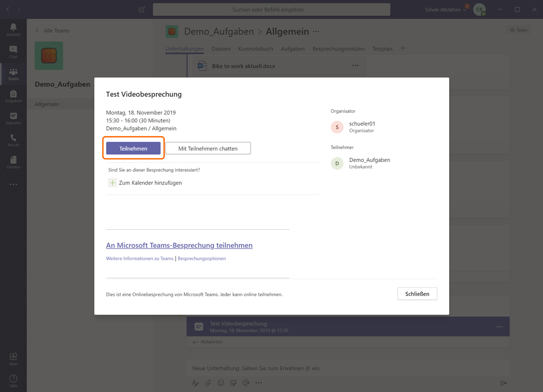Image resolution: width=543 pixels, height=392 pixels.
Task: Expand more apps ellipsis in sidebar
Action: pyautogui.click(x=13, y=185)
